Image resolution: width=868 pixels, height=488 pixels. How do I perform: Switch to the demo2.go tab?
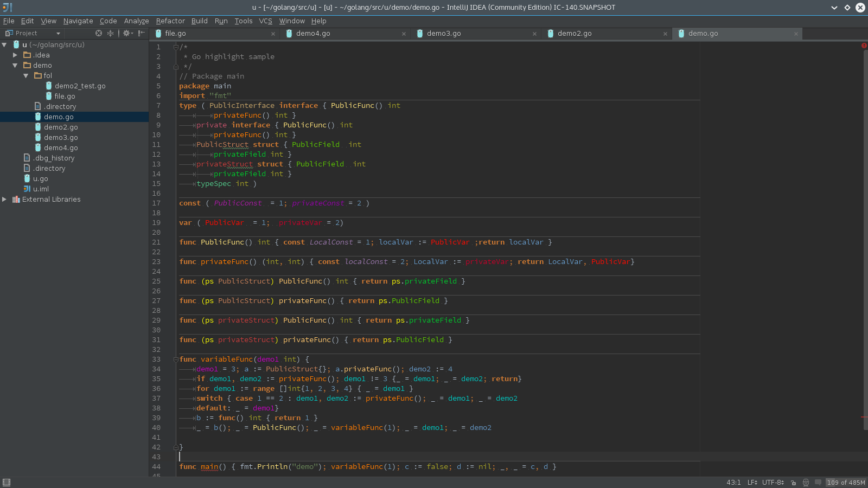coord(607,33)
